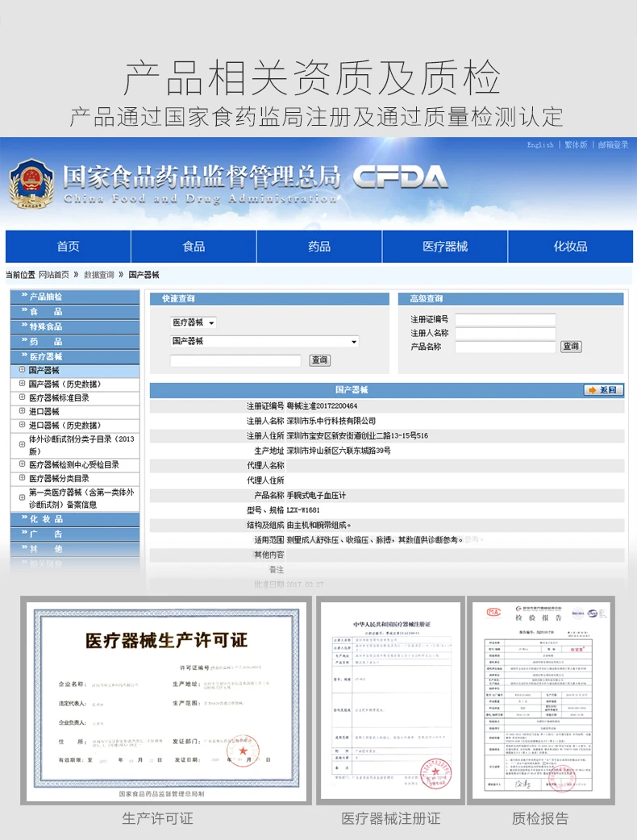The width and height of the screenshot is (637, 840).
Task: Click the plus icon beside 国产器械（历史数据）
Action: 22,384
